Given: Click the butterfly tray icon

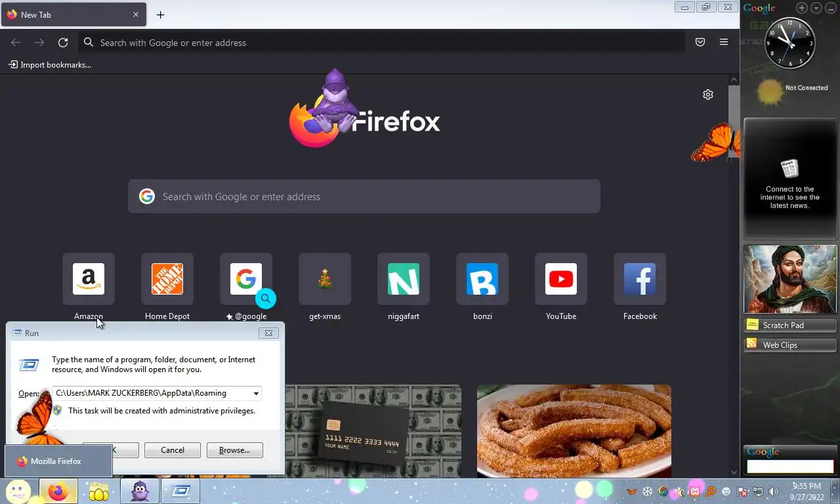Looking at the screenshot, I should point(632,492).
